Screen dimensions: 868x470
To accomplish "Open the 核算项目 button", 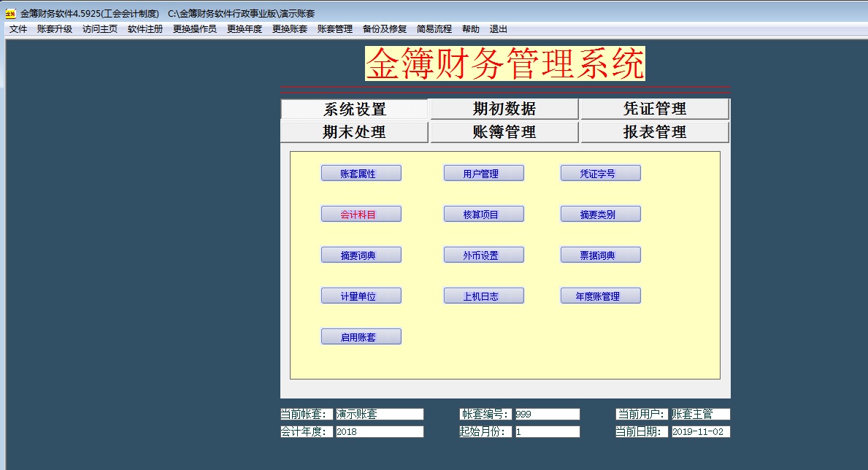I will (x=484, y=215).
